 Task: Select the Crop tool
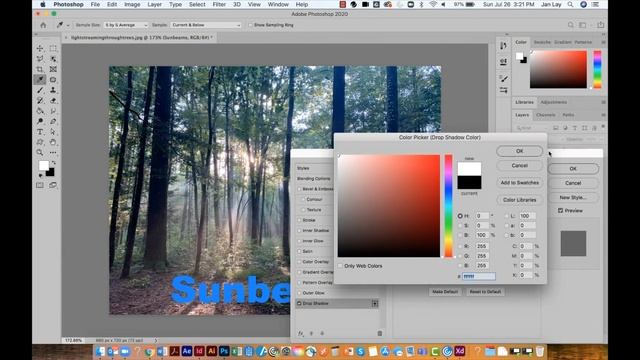pos(40,69)
